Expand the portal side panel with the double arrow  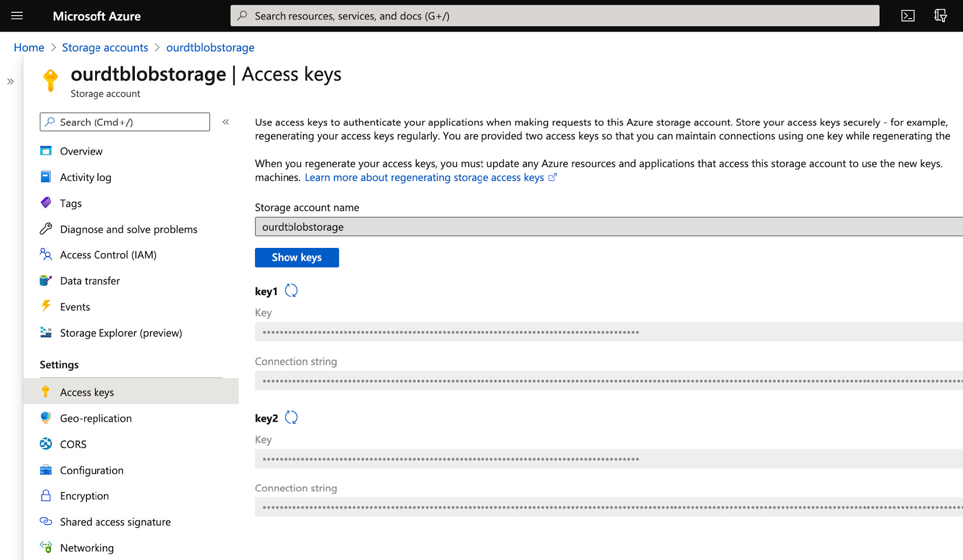pyautogui.click(x=11, y=82)
